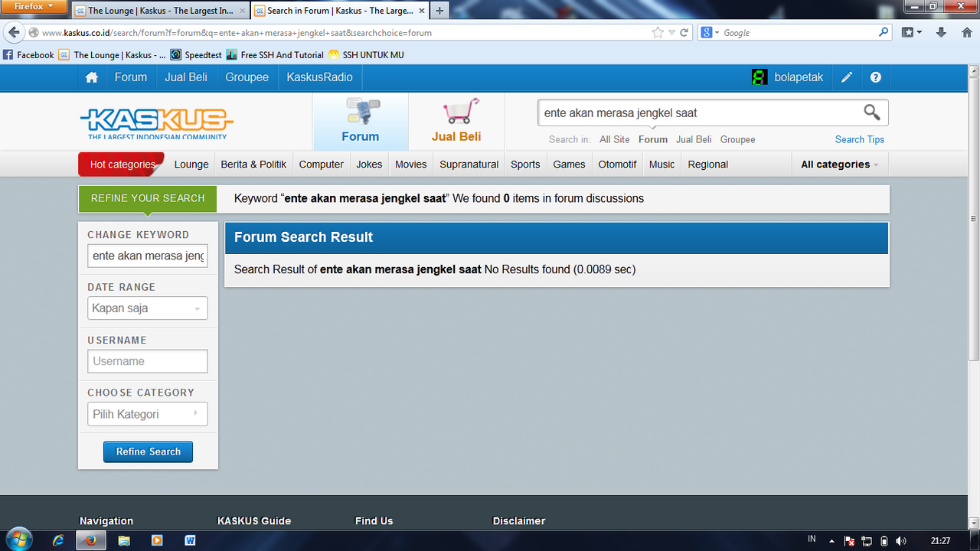The height and width of the screenshot is (551, 980).
Task: Search in All Site option
Action: [x=615, y=139]
